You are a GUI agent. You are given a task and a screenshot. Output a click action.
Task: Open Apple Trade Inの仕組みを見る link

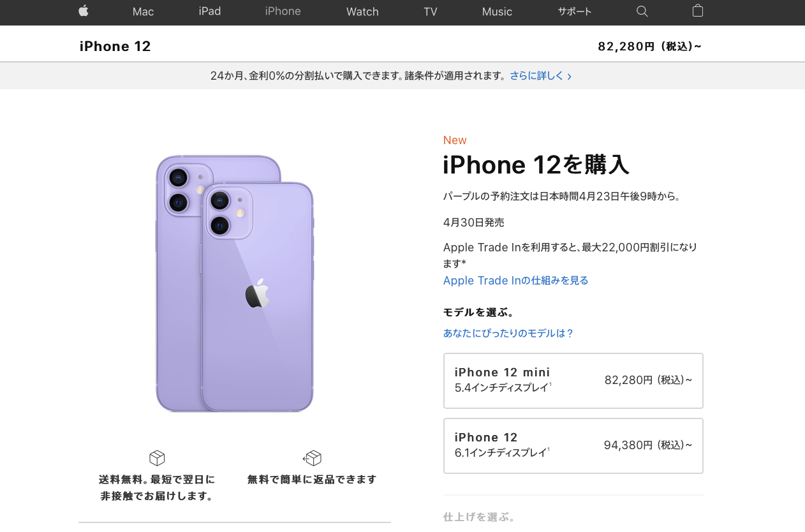(x=516, y=281)
